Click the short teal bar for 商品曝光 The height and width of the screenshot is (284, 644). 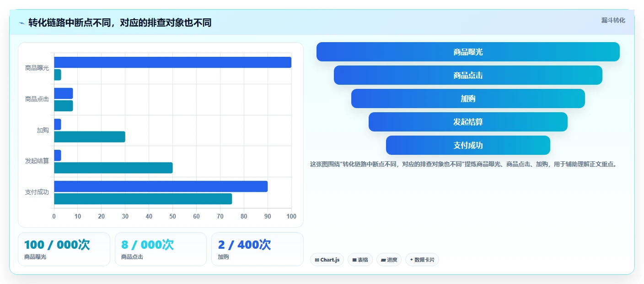(x=58, y=75)
